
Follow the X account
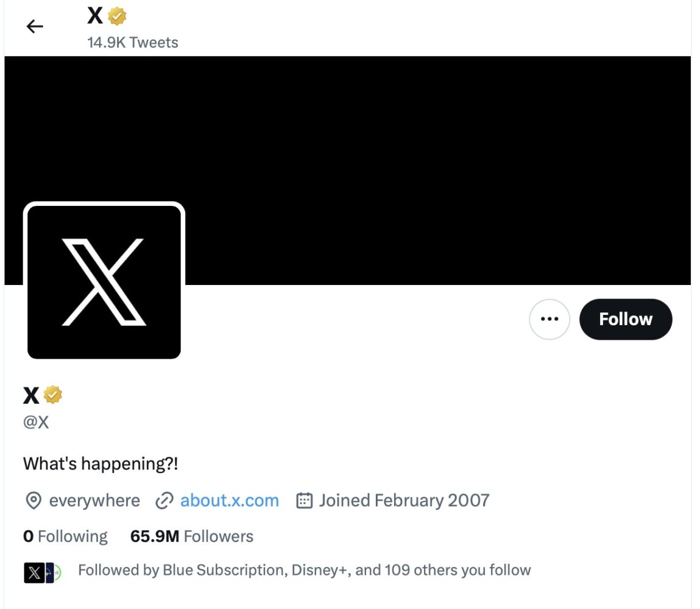coord(625,319)
